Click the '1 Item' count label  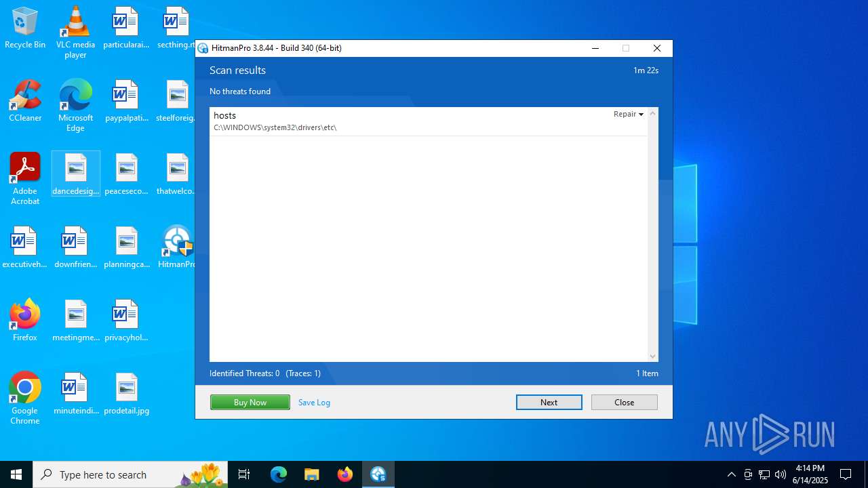click(647, 373)
